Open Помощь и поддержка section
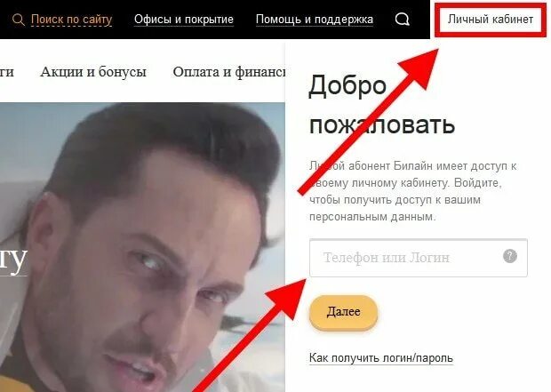The image size is (551, 392). pyautogui.click(x=315, y=20)
